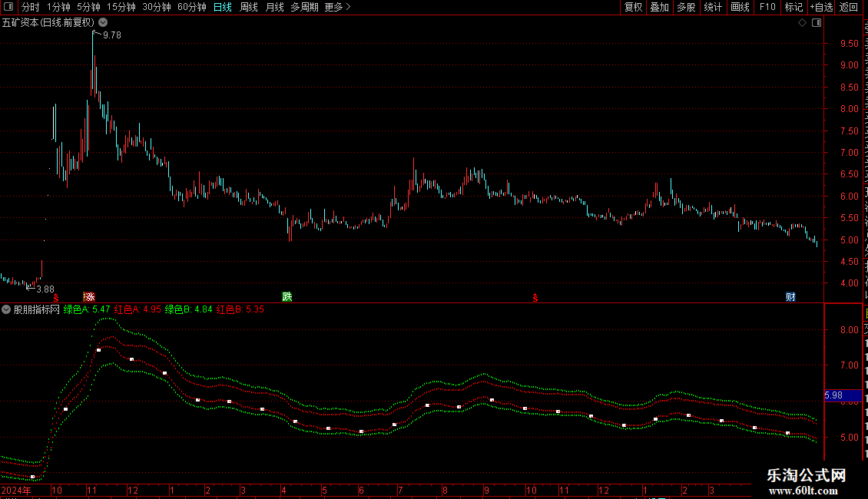
Task: Click the 返回 back button
Action: pos(848,7)
